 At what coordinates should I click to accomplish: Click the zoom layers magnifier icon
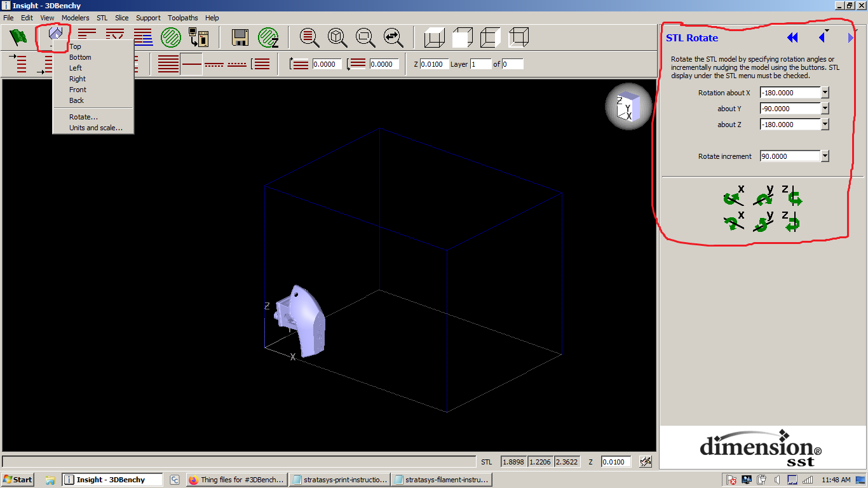click(309, 37)
